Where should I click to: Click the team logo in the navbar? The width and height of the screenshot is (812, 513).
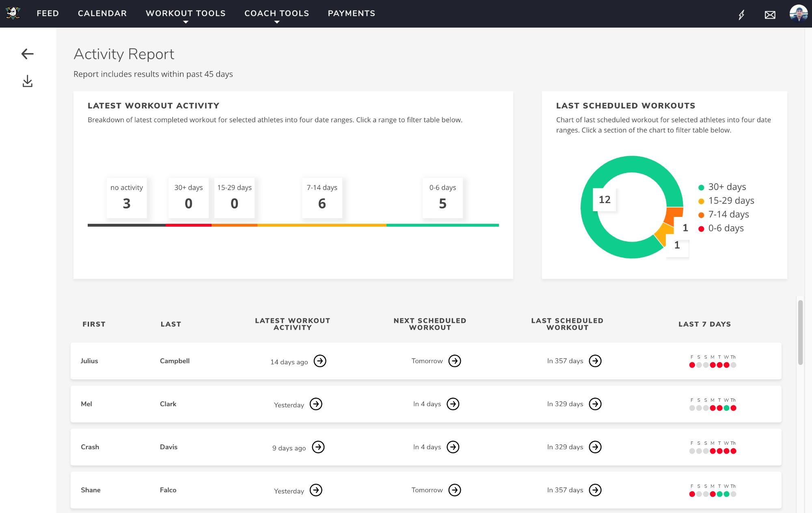pyautogui.click(x=13, y=13)
